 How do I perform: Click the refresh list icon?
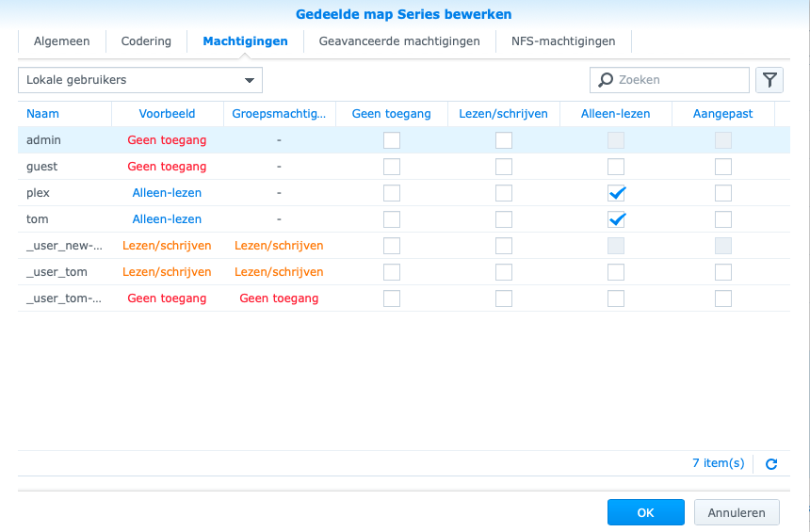pos(771,464)
